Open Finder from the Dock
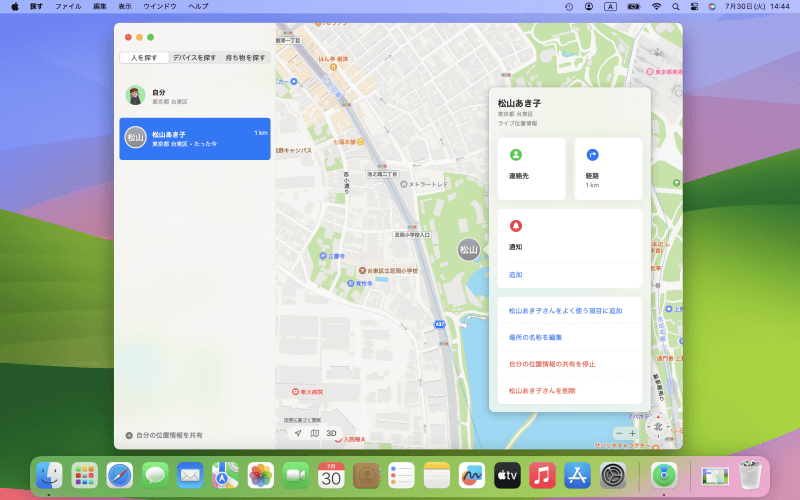Screen dimensions: 800x500 click(49, 476)
